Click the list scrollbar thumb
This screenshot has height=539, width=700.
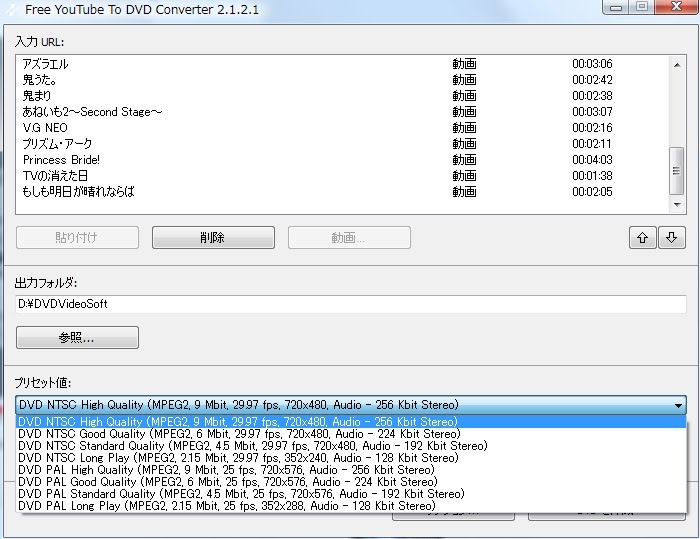[x=677, y=171]
